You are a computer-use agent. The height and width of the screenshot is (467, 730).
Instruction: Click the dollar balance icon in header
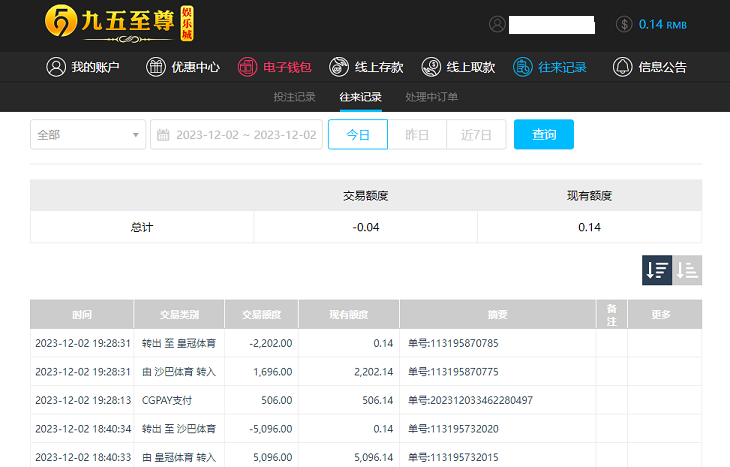tap(624, 24)
